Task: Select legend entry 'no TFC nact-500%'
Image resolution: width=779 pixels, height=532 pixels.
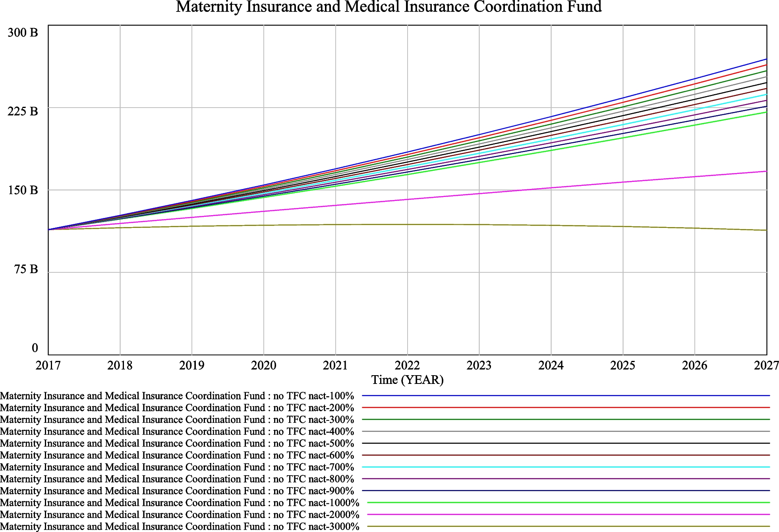Action: click(177, 443)
